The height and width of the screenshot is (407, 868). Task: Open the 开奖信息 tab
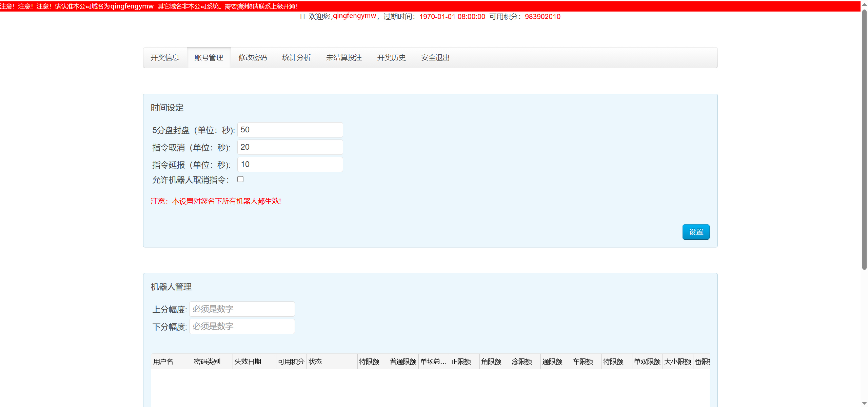click(x=165, y=58)
